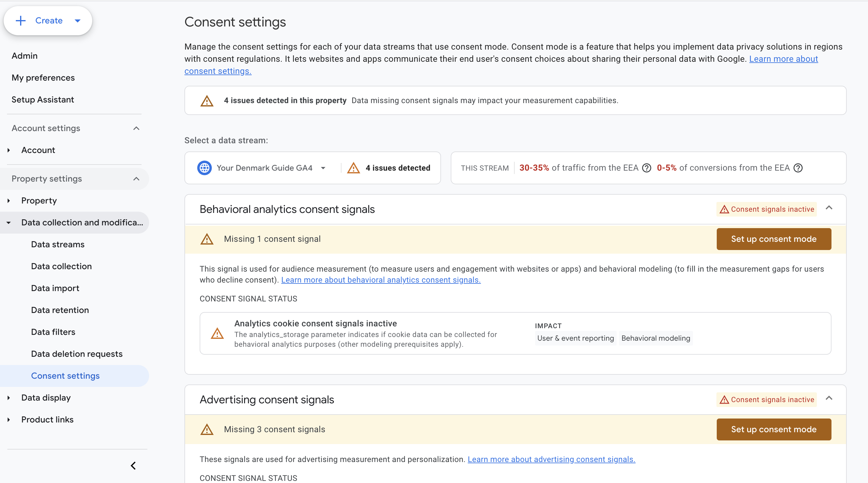
Task: Open Data streams in sidebar
Action: click(x=58, y=244)
